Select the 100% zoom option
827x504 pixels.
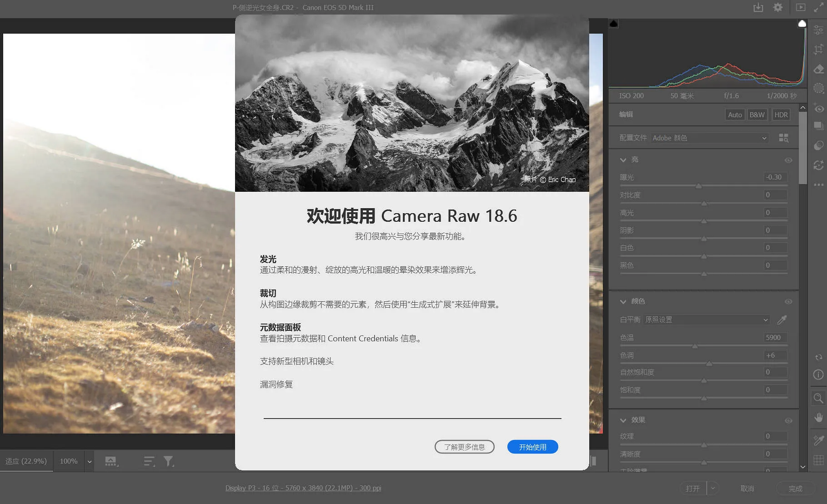[x=69, y=461]
